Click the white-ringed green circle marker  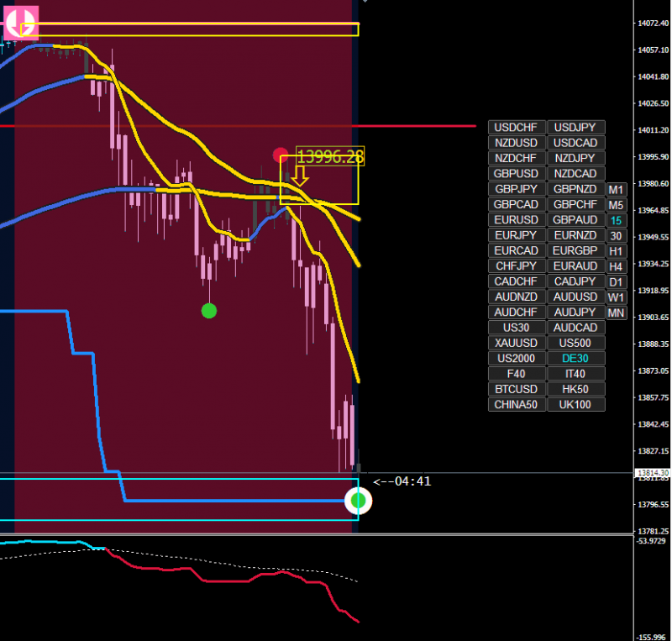(359, 501)
